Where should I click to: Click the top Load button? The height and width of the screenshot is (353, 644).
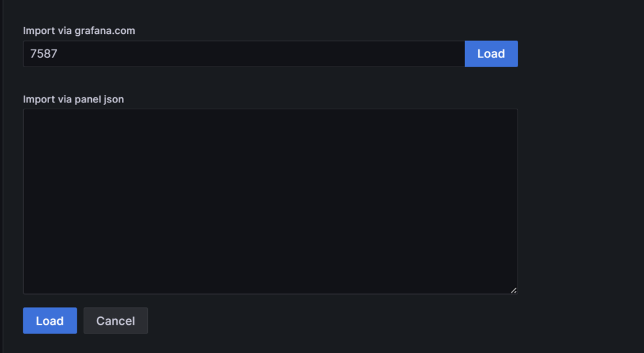click(x=491, y=54)
